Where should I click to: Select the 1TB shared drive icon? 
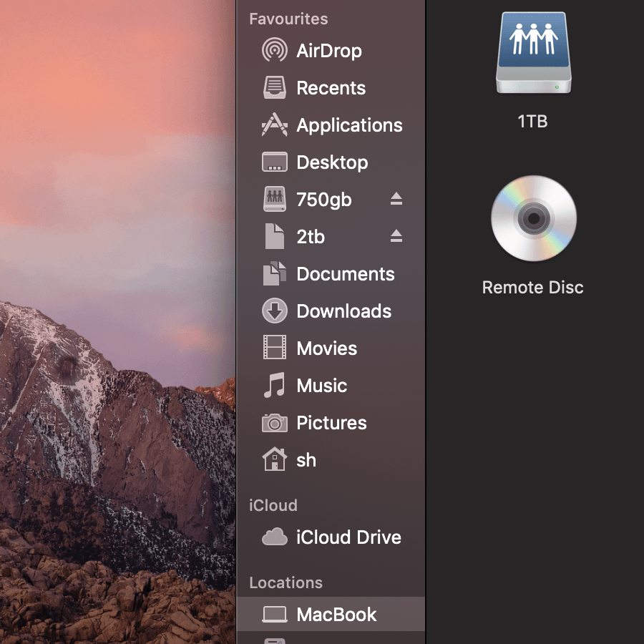pyautogui.click(x=533, y=54)
